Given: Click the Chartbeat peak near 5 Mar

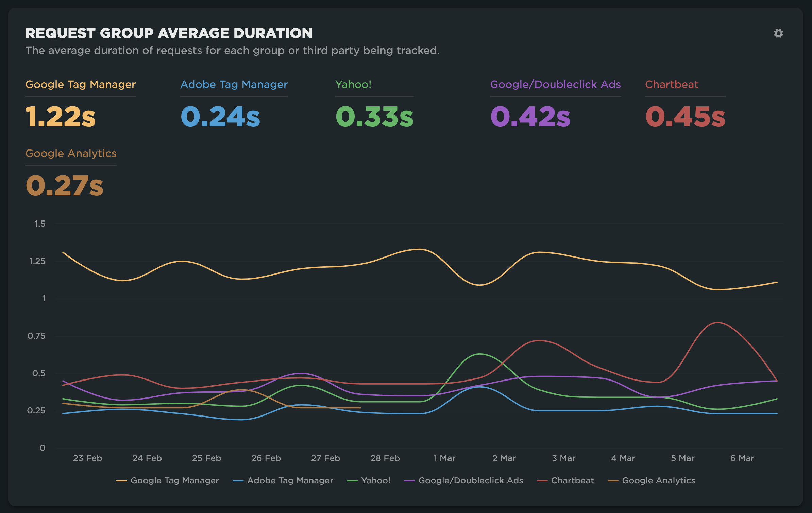Looking at the screenshot, I should [x=717, y=323].
